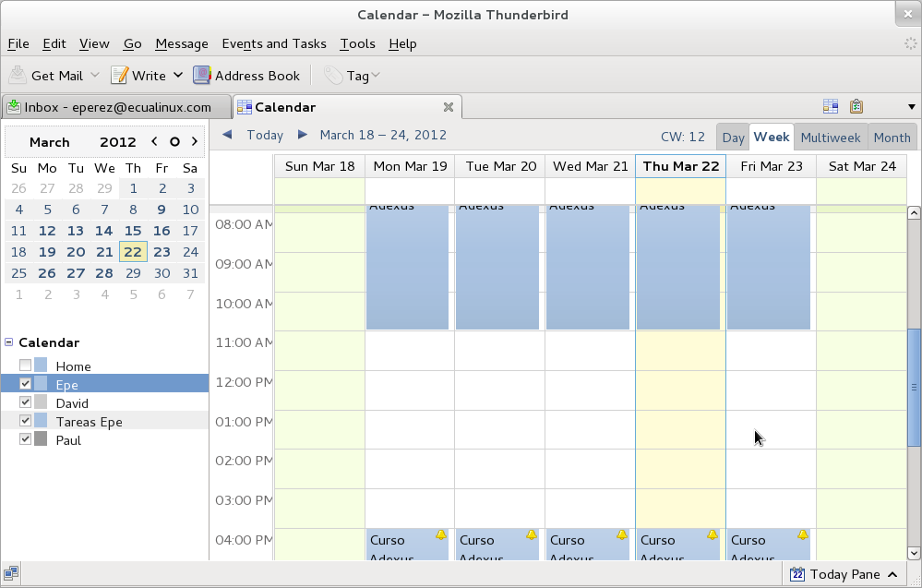922x588 pixels.
Task: Open the Write dropdown arrow
Action: 178,76
